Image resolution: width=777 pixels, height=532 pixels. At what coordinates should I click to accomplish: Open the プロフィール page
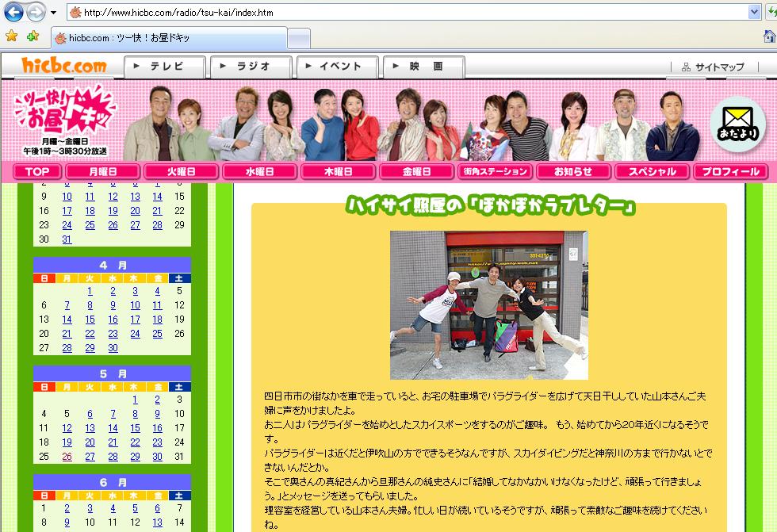coord(731,172)
